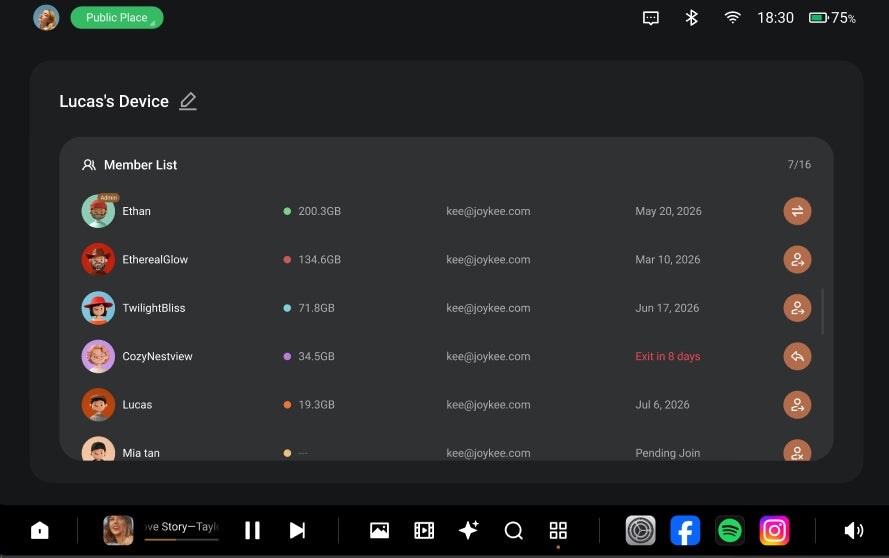The height and width of the screenshot is (558, 889).
Task: Click the Bluetooth status icon
Action: [x=691, y=18]
